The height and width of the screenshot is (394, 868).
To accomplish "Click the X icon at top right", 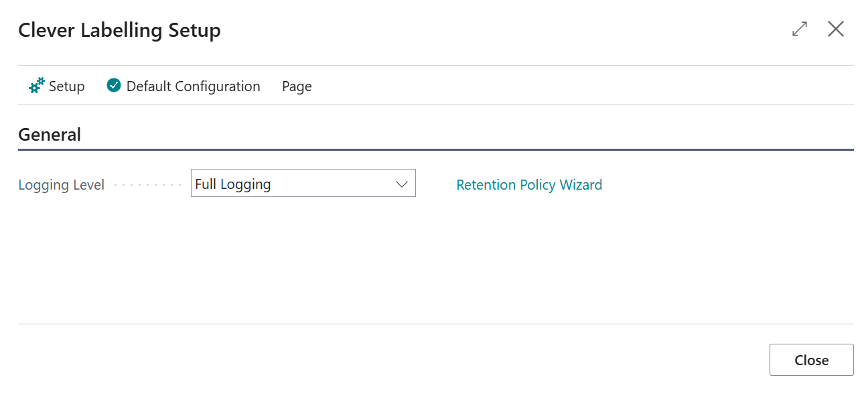I will [836, 29].
